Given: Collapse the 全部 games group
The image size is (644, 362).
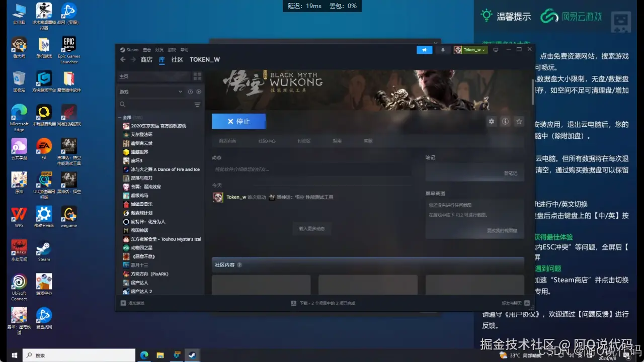Looking at the screenshot, I should pyautogui.click(x=120, y=117).
